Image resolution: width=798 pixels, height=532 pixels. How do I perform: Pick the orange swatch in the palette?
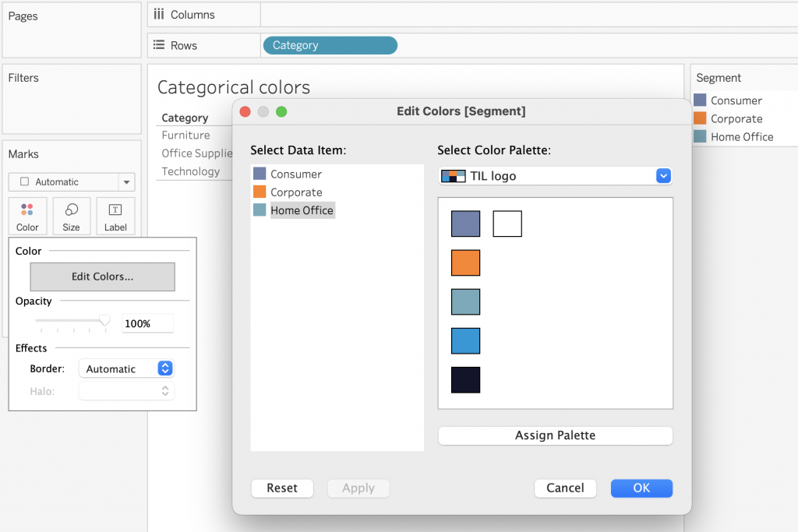(x=465, y=262)
